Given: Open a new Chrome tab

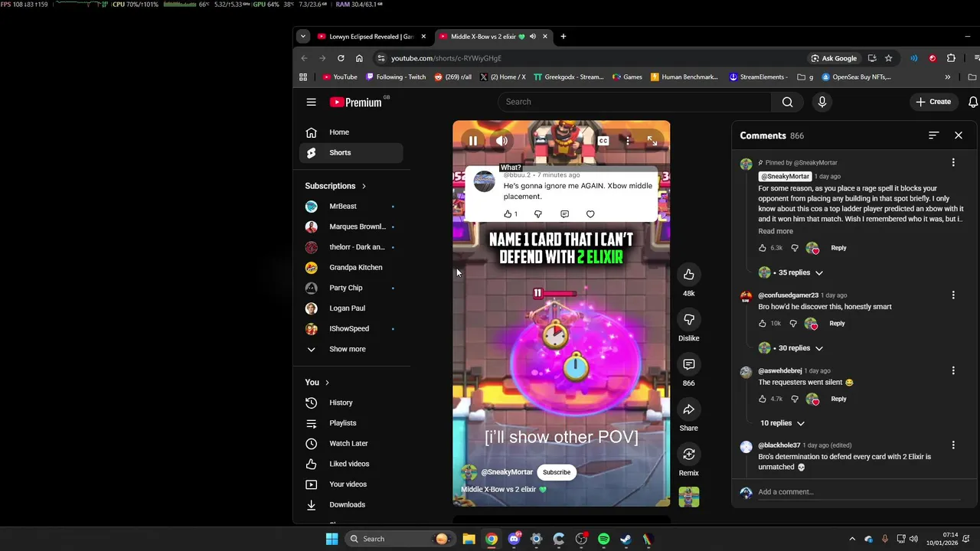Looking at the screenshot, I should coord(563,36).
